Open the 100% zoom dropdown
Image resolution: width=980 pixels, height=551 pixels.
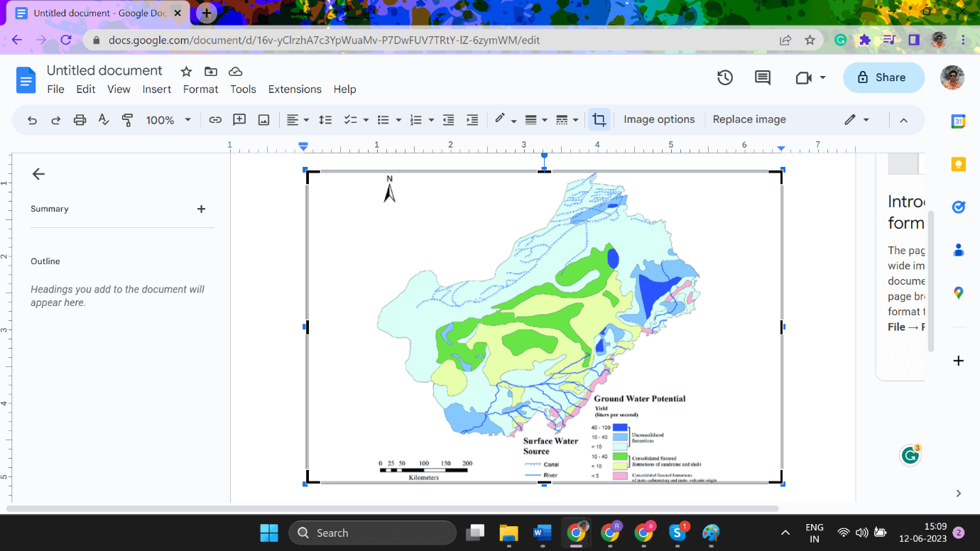point(168,120)
